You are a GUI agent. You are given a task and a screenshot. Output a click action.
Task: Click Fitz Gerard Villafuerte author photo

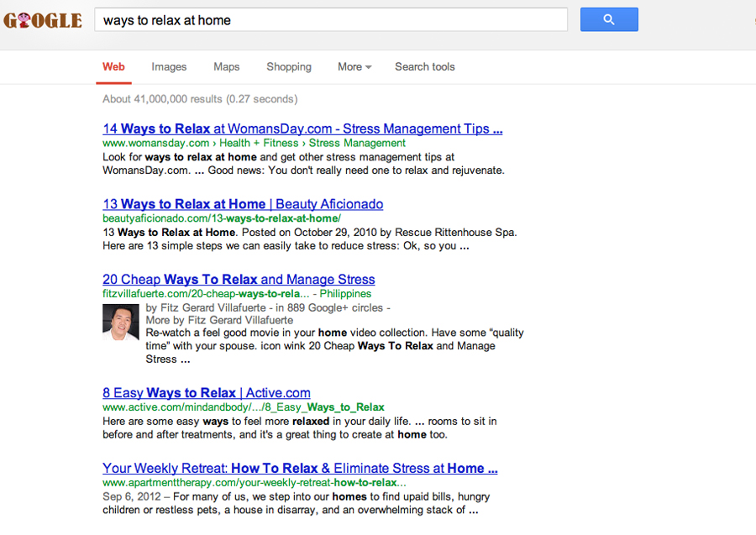pos(120,322)
